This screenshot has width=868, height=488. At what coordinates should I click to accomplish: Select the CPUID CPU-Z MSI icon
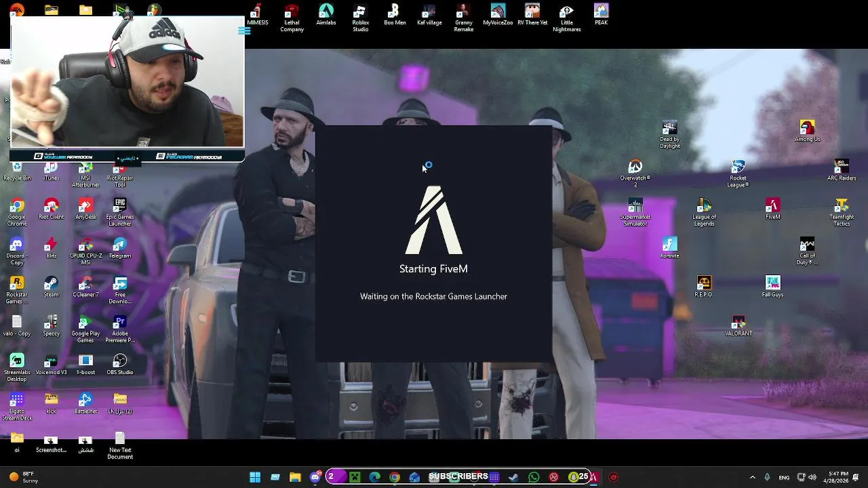(85, 251)
